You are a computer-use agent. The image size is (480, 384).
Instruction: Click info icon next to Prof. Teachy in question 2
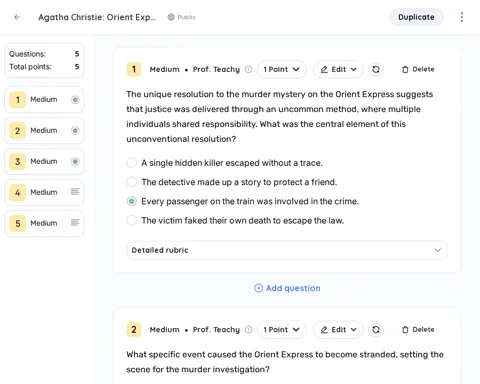248,330
